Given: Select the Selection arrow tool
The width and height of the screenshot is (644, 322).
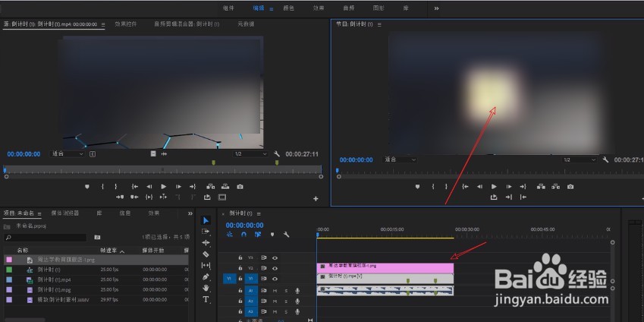Looking at the screenshot, I should click(x=206, y=221).
